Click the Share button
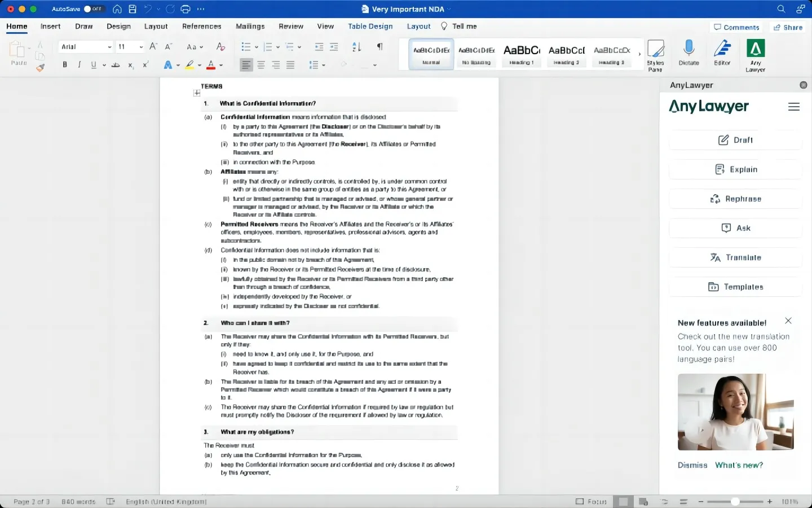Viewport: 812px width, 508px height. [788, 27]
